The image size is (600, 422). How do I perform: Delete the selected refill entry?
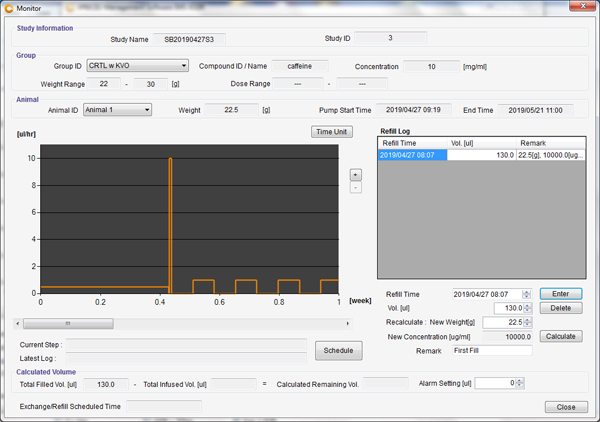pos(561,308)
